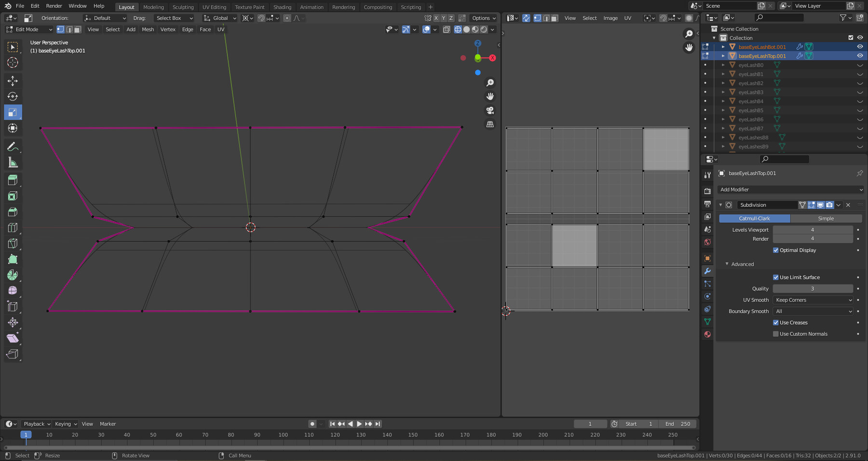Enable Use Custom Normals checkbox

click(x=775, y=334)
